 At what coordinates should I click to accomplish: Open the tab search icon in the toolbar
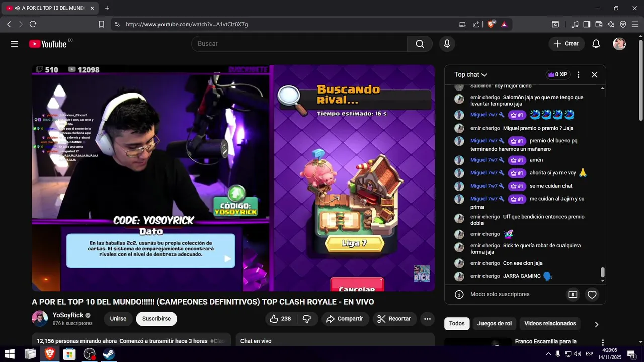pyautogui.click(x=555, y=24)
